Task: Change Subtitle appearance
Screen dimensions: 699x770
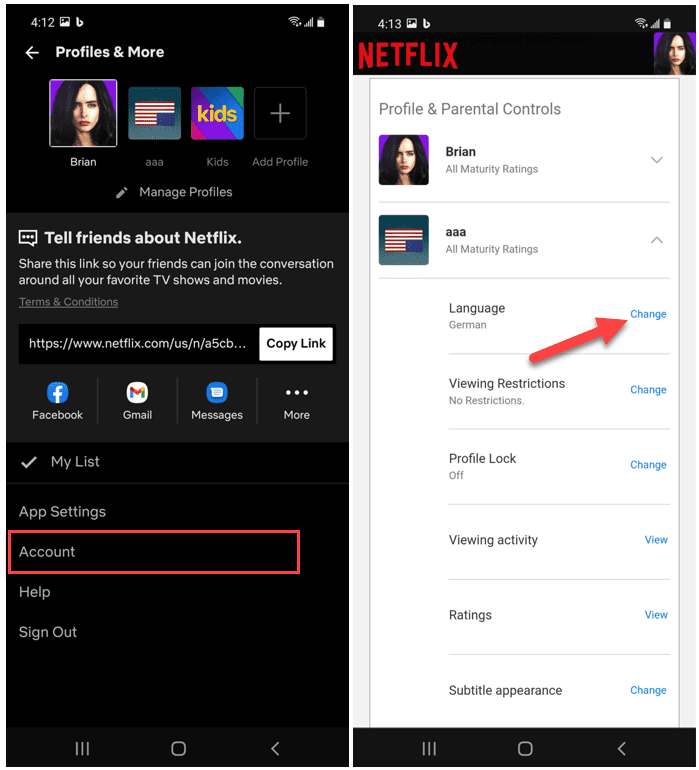Action: 648,690
